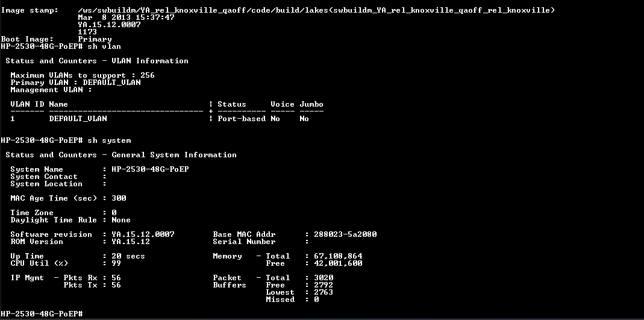Image resolution: width=644 pixels, height=320 pixels.
Task: Select MAC Age Time value '300'
Action: click(119, 198)
